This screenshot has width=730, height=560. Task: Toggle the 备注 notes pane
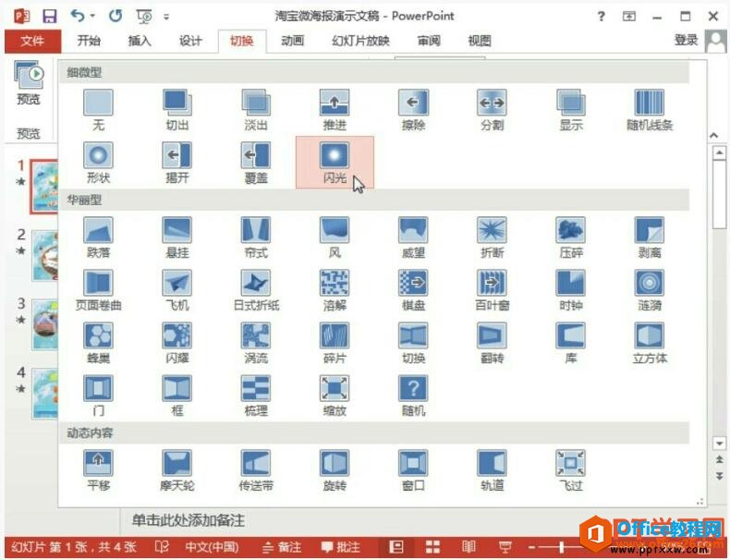(282, 547)
